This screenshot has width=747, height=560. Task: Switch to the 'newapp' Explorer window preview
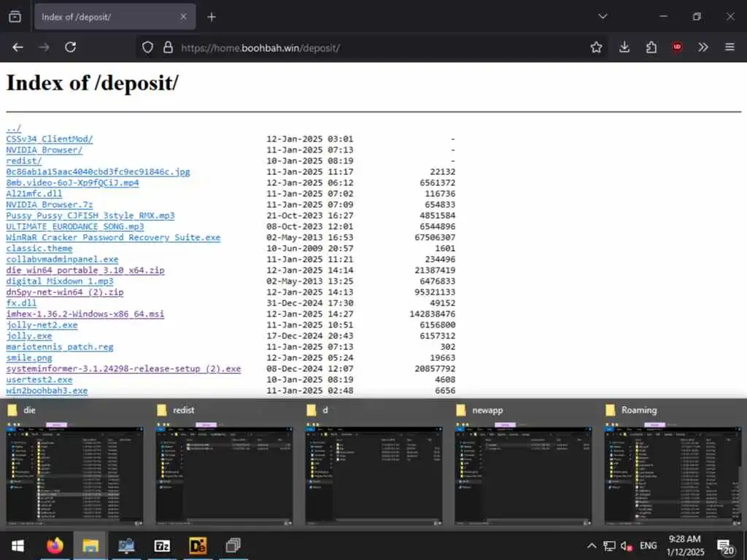[x=524, y=464]
